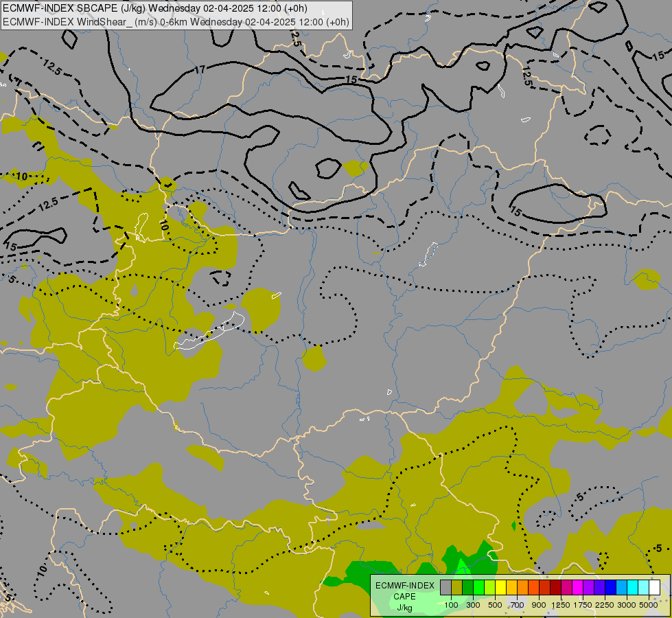Click the '500' legend value
Screen dimensions: 672x618
(x=495, y=605)
